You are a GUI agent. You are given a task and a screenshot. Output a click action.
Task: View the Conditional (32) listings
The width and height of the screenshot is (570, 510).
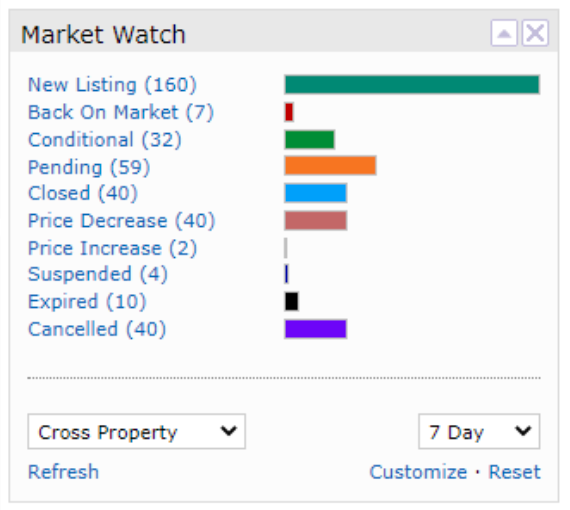click(x=105, y=140)
